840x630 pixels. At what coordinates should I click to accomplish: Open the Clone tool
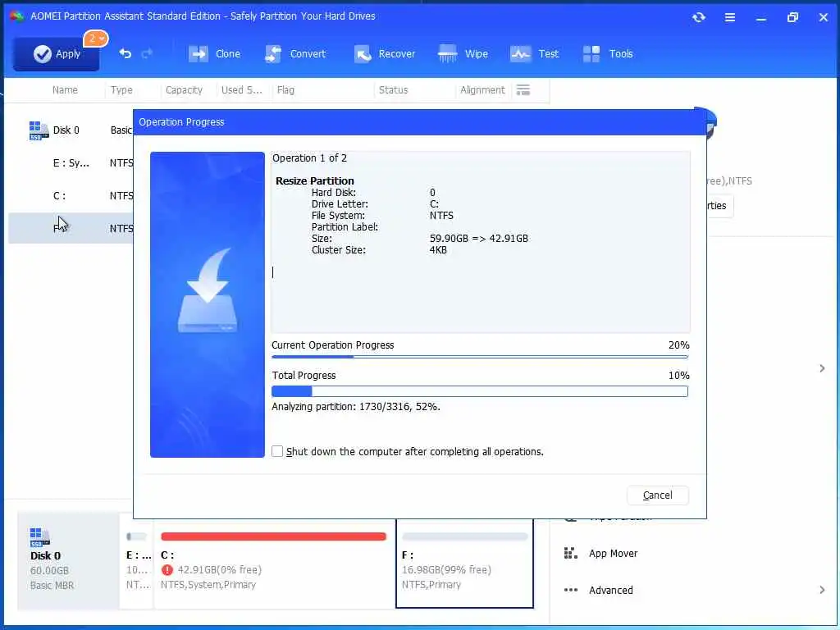coord(214,53)
